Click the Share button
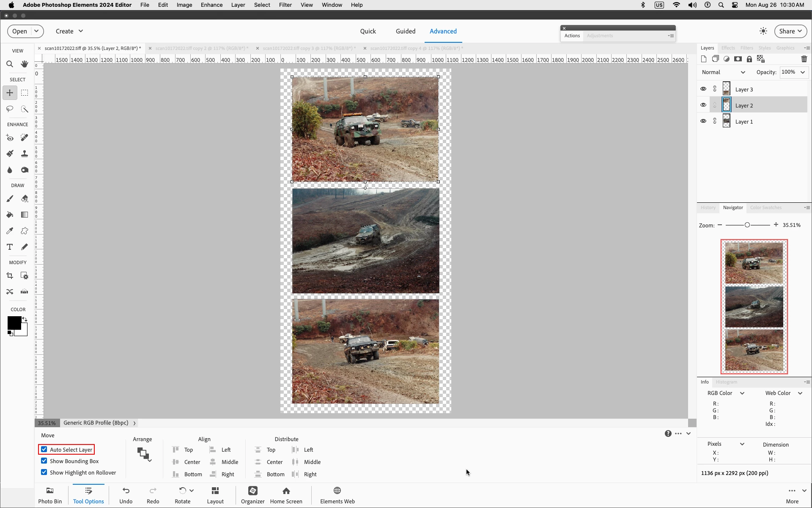The width and height of the screenshot is (812, 508). pyautogui.click(x=790, y=31)
